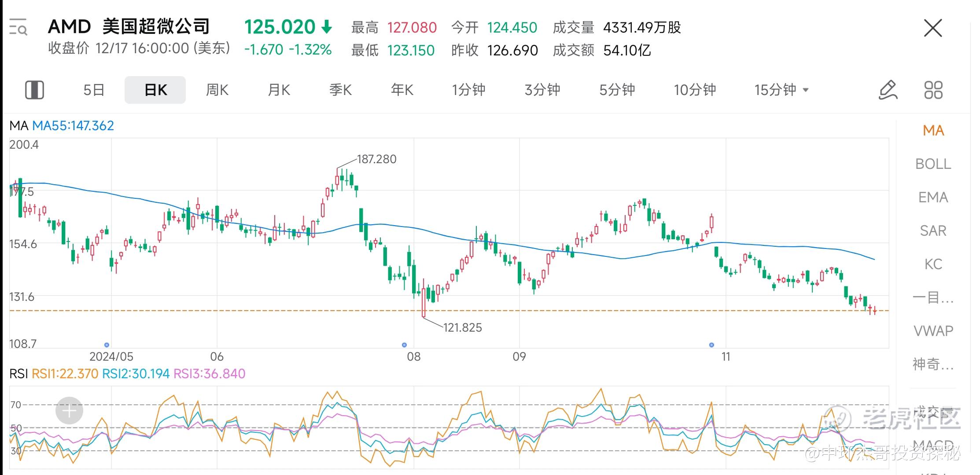Open the stock search list icon

[18, 27]
